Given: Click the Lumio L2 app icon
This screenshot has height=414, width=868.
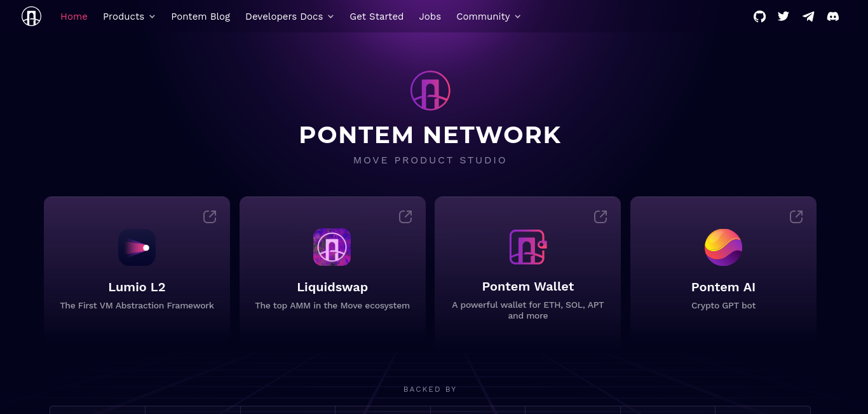Looking at the screenshot, I should (137, 247).
